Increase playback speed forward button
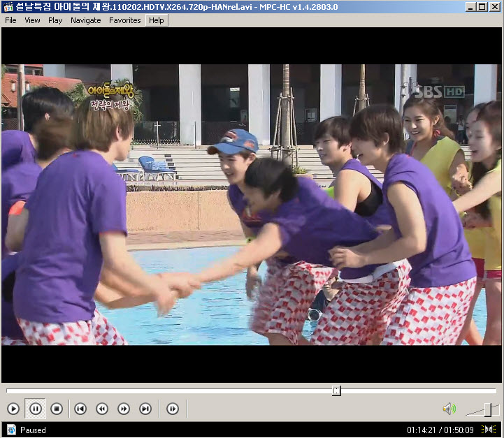The image size is (504, 438). pos(124,409)
